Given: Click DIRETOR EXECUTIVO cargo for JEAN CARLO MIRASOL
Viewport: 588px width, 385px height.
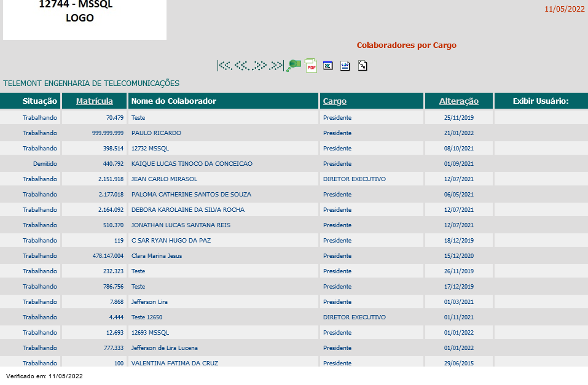Looking at the screenshot, I should 355,179.
